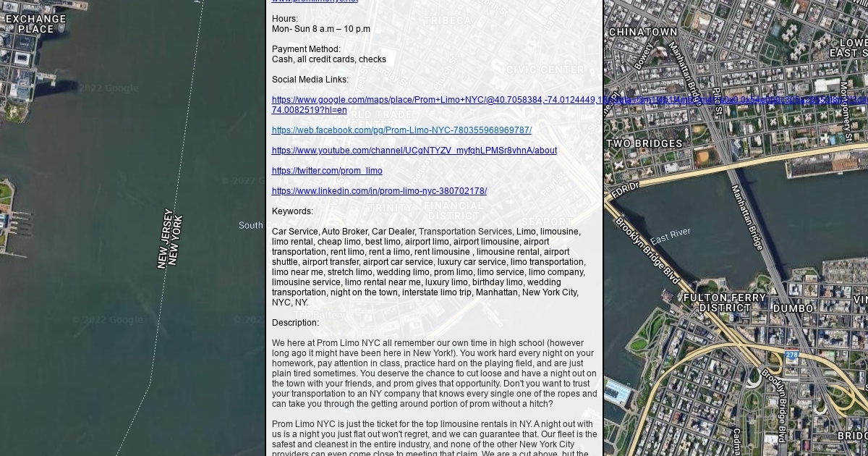
Task: Click the Dumbo neighborhood label
Action: pos(793,308)
